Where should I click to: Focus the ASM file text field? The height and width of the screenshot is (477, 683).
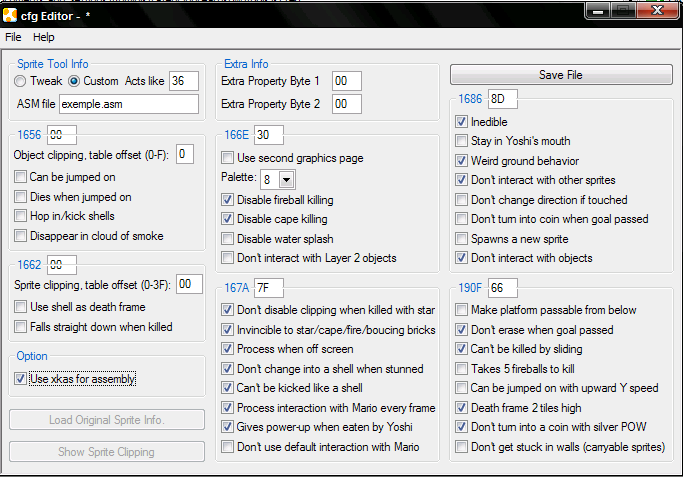coord(129,104)
